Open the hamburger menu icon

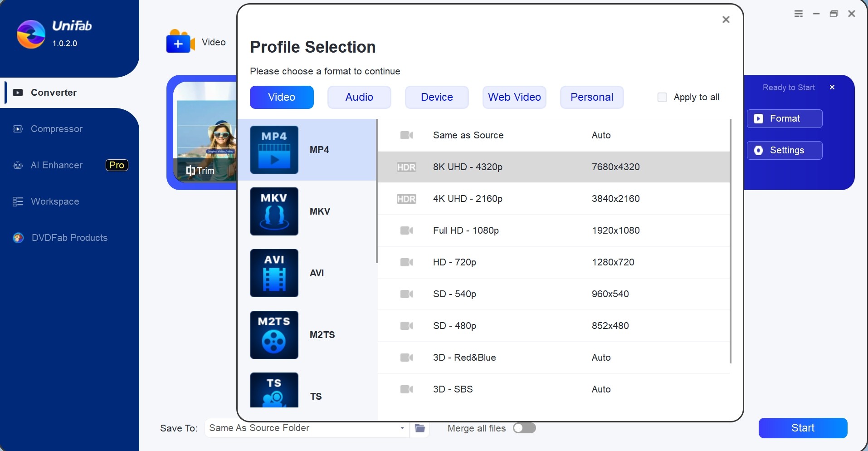(799, 14)
